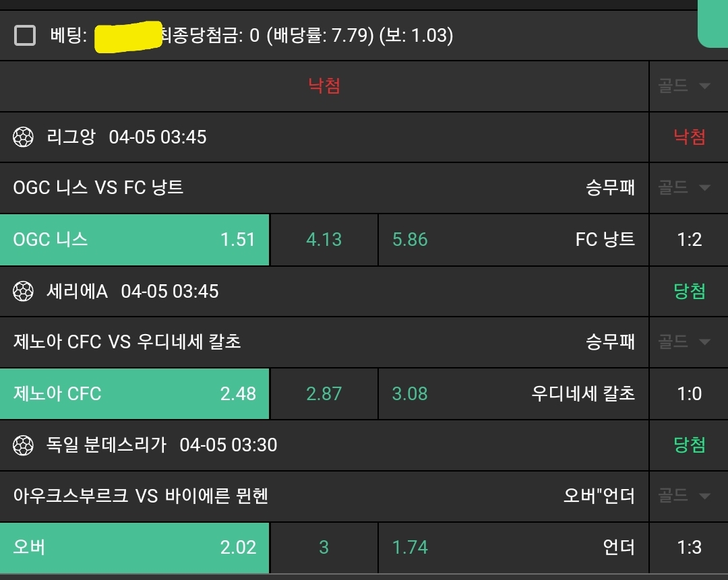Select the 오버 pick at 2.02
The height and width of the screenshot is (580, 728).
135,547
